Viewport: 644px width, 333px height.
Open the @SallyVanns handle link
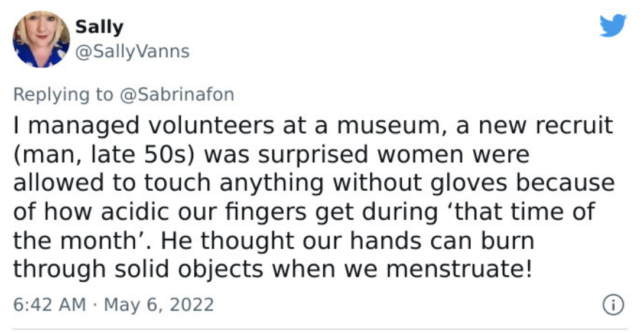tap(132, 52)
